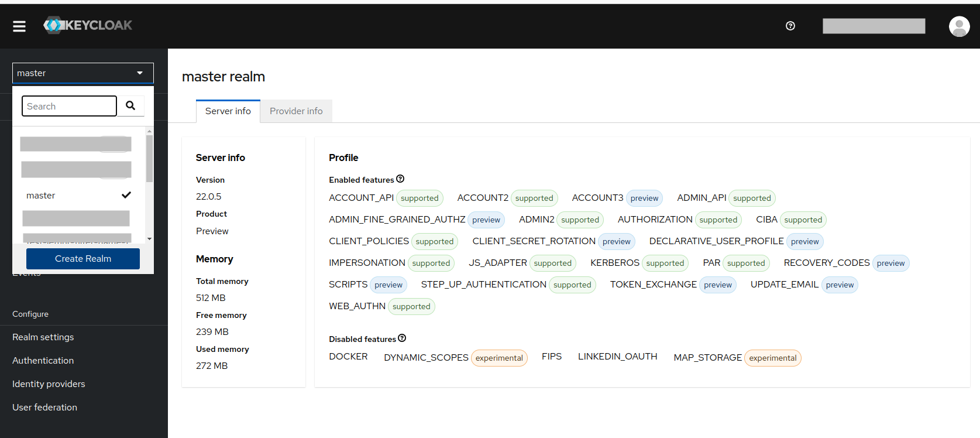
Task: Click help icon beside Disabled features
Action: [x=402, y=338]
